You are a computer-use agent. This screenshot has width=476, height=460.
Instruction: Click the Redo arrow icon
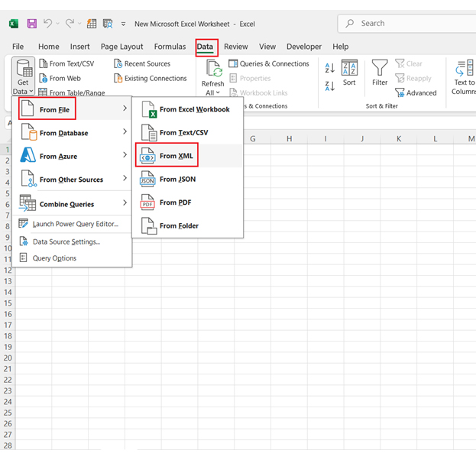click(x=70, y=24)
